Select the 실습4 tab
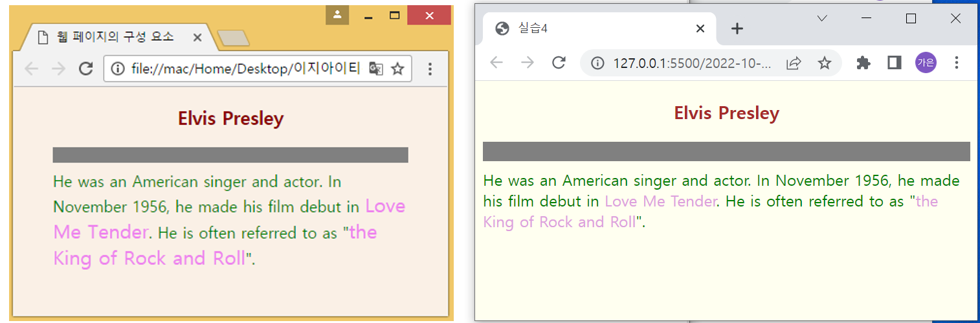The width and height of the screenshot is (980, 323). pos(599,28)
